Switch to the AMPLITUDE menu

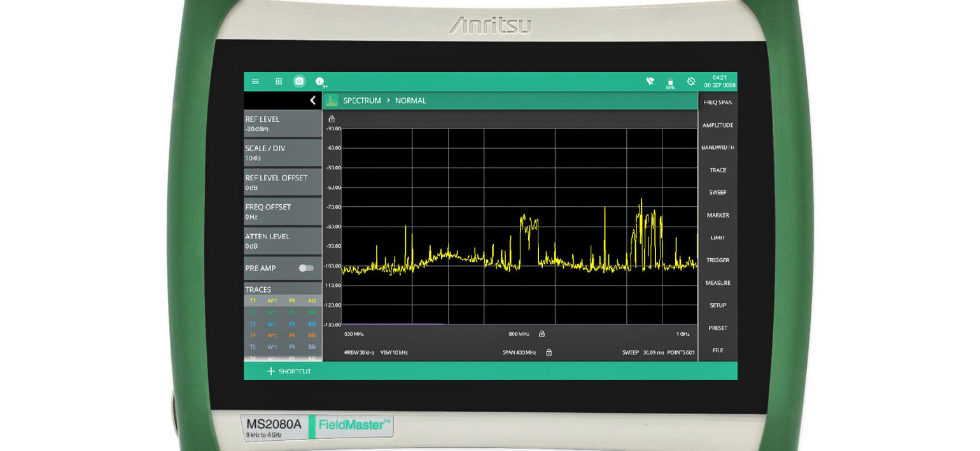717,125
